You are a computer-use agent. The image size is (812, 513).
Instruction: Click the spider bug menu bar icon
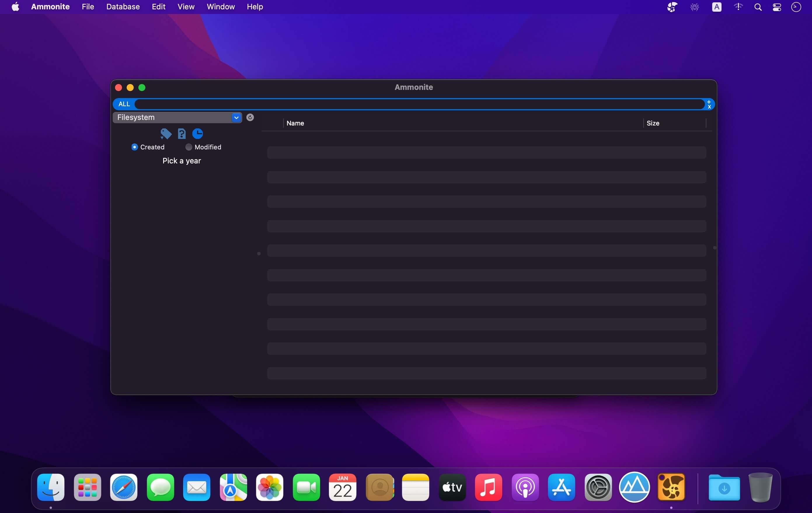[x=694, y=7]
